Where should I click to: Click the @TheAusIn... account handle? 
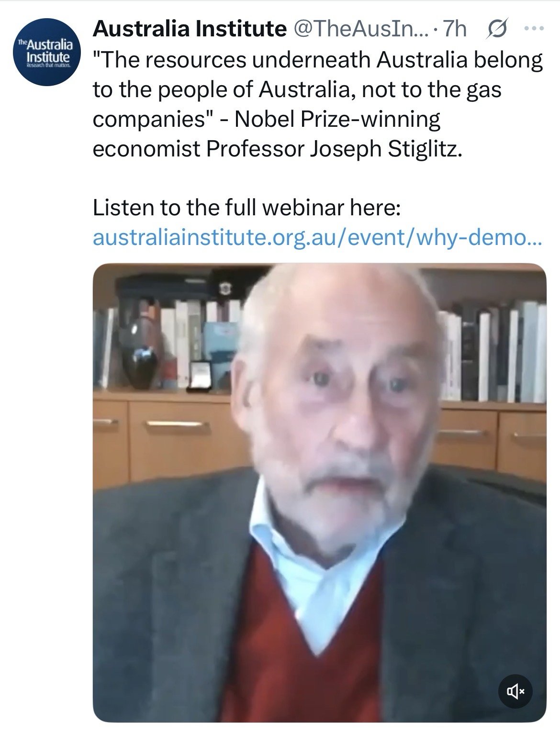coord(361,29)
